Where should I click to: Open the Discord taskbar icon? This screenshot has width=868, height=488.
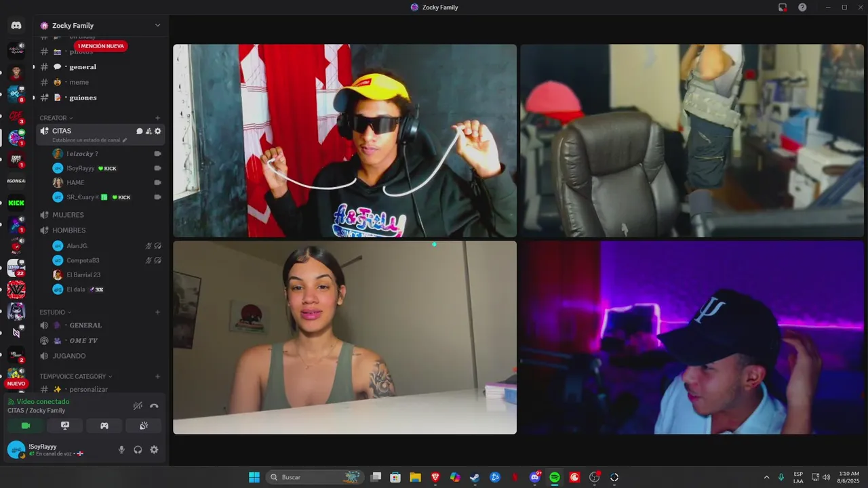(x=535, y=477)
